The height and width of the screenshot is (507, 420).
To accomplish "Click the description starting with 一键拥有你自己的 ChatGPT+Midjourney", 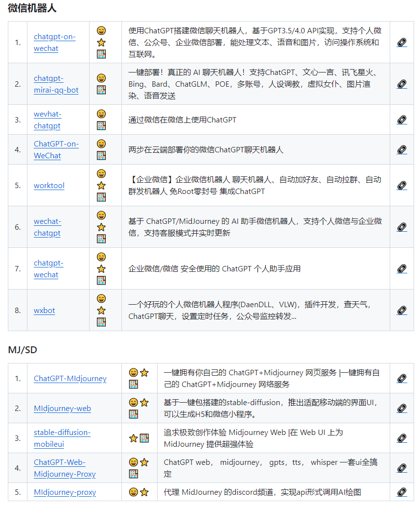I will (x=272, y=378).
